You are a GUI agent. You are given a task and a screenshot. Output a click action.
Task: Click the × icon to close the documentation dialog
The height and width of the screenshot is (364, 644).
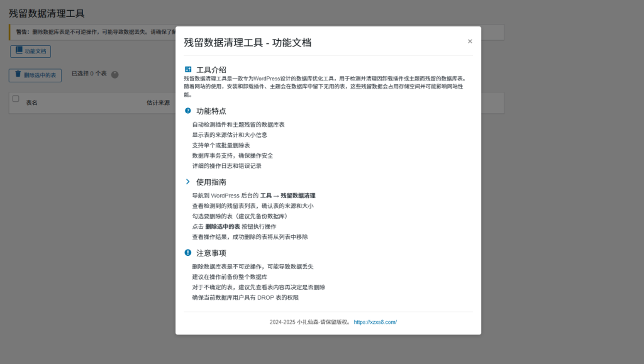(470, 41)
